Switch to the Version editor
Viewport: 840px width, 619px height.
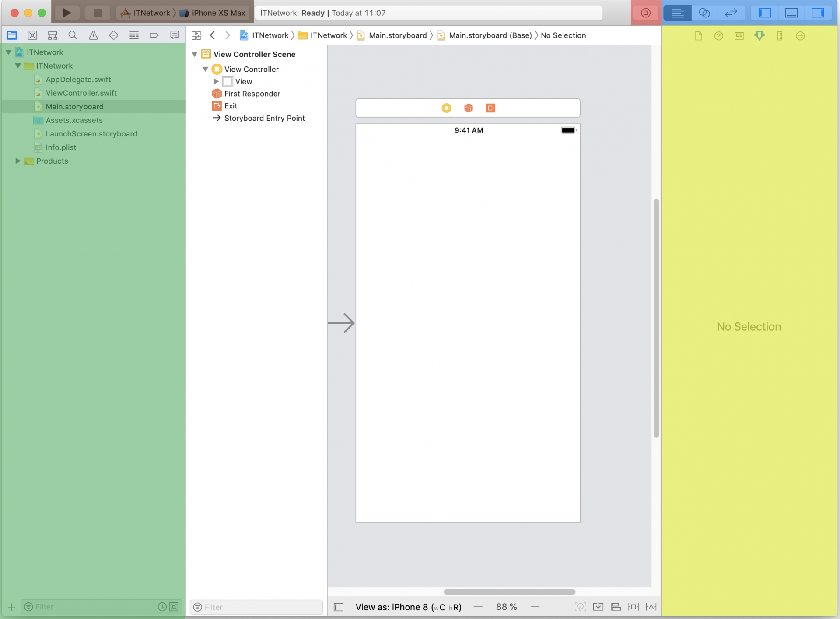[x=731, y=13]
